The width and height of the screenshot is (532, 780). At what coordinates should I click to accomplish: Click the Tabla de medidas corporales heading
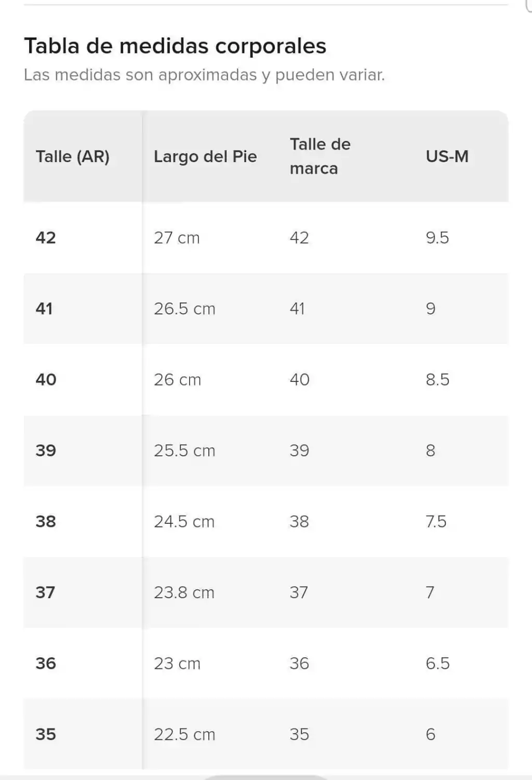point(175,46)
